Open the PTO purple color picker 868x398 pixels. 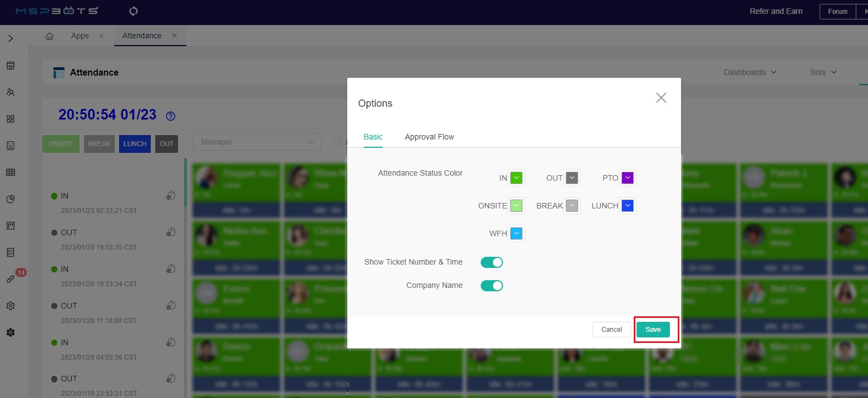pyautogui.click(x=628, y=178)
